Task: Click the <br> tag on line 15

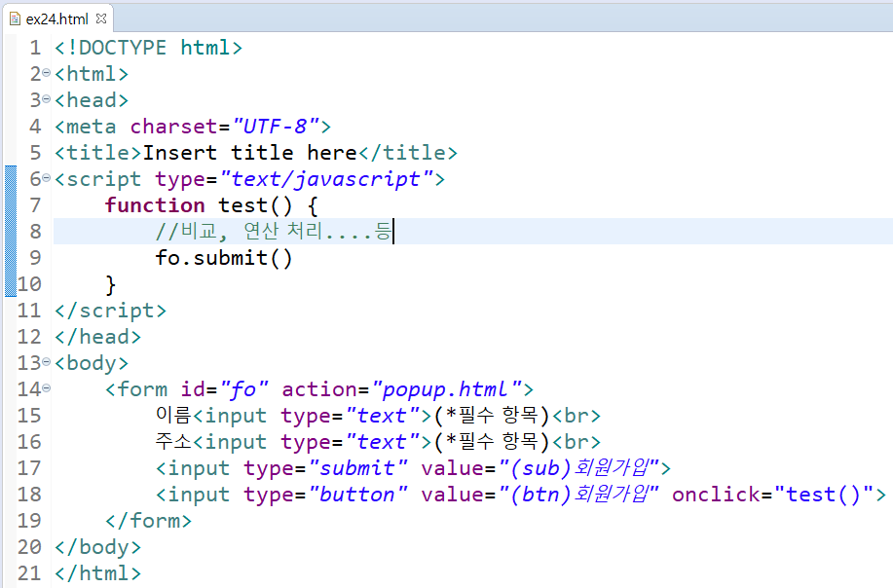Action: pyautogui.click(x=576, y=416)
